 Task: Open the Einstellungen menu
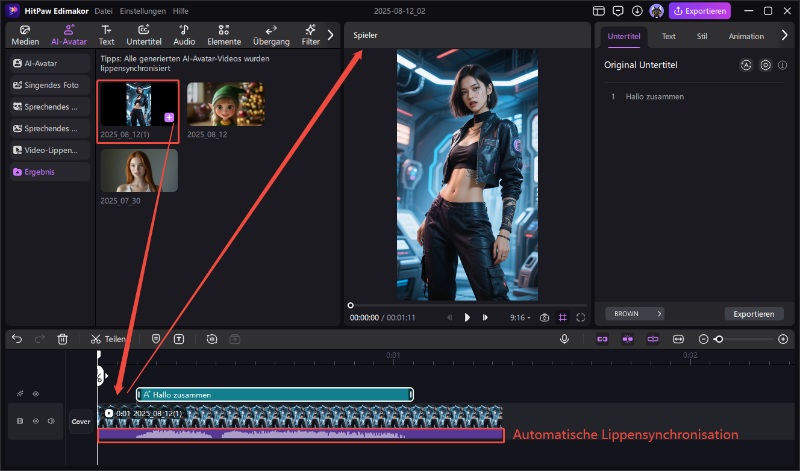click(143, 11)
